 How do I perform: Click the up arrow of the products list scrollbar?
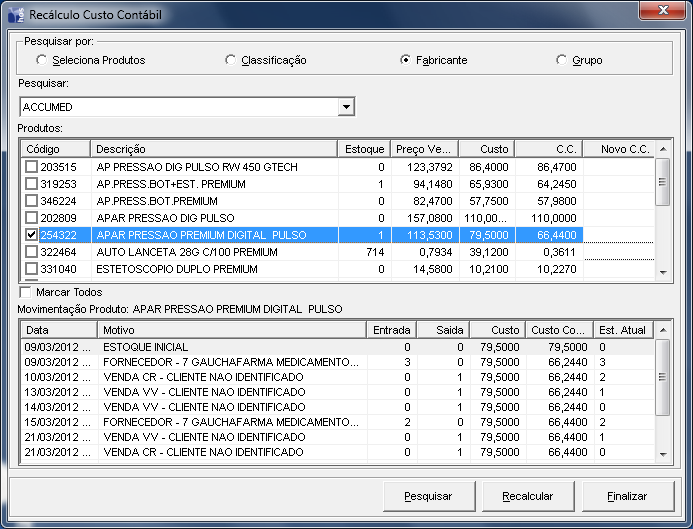pyautogui.click(x=663, y=149)
